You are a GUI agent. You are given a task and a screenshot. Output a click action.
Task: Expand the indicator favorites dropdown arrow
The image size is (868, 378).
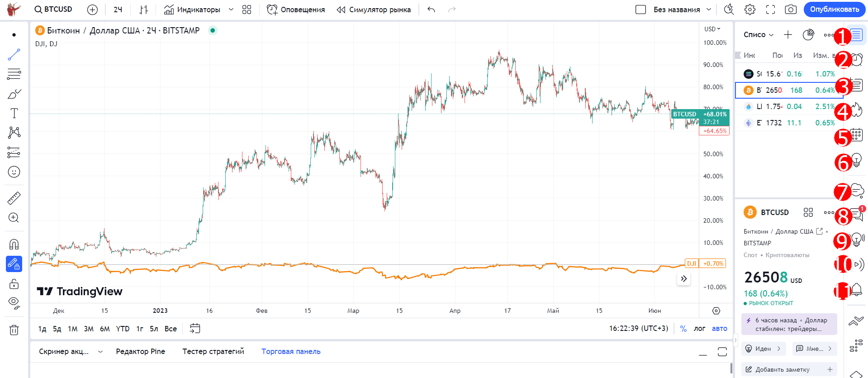click(x=231, y=10)
